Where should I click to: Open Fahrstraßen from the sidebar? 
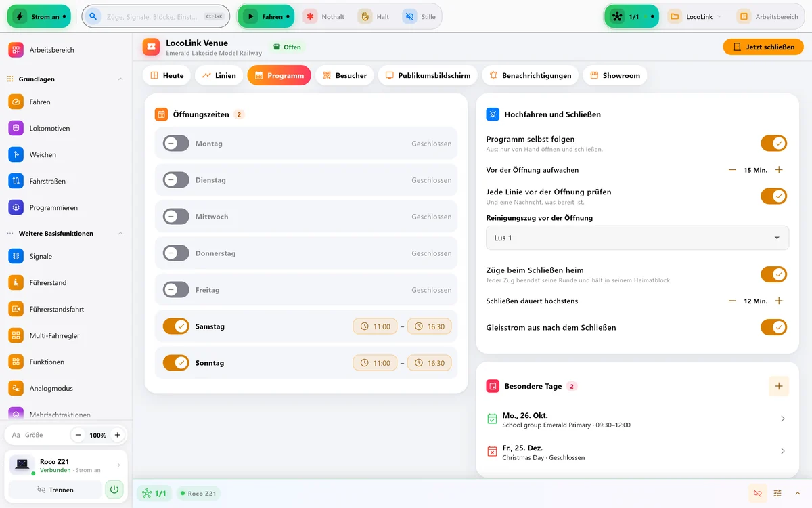(66, 181)
